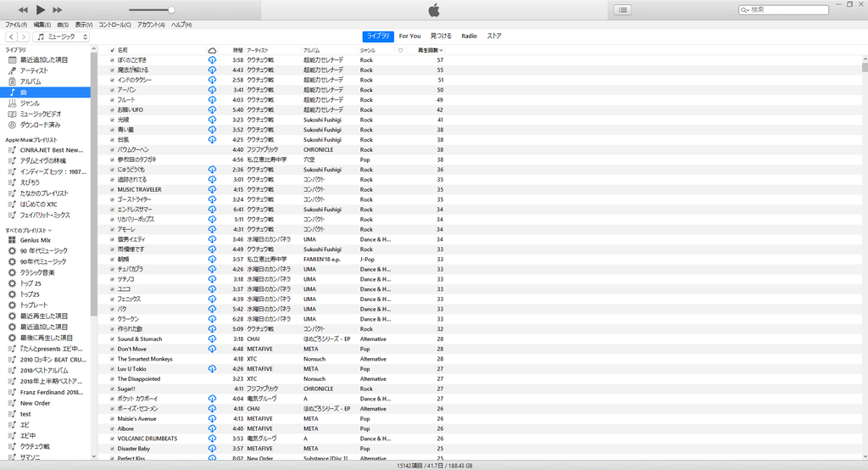Click cloud download icon for VOLCANIC DRUMBEATS
Screen dimensions: 868x470
pyautogui.click(x=212, y=439)
